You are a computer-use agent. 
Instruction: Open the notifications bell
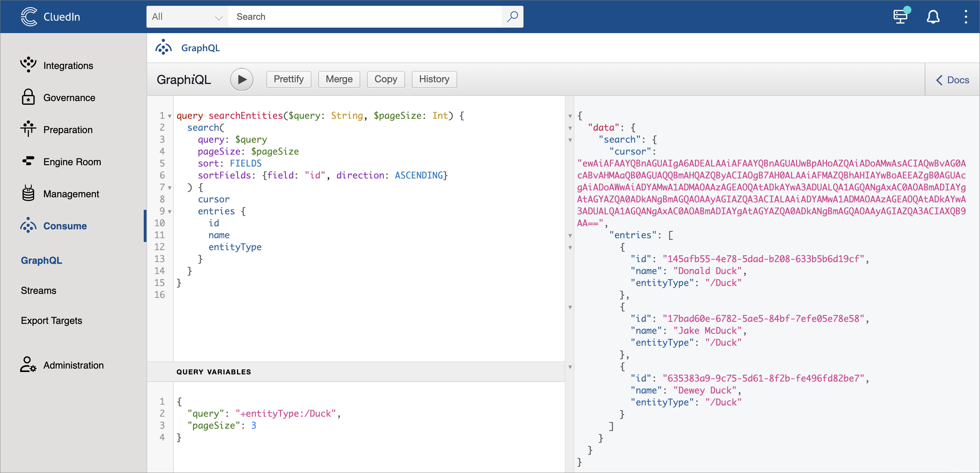click(x=933, y=17)
